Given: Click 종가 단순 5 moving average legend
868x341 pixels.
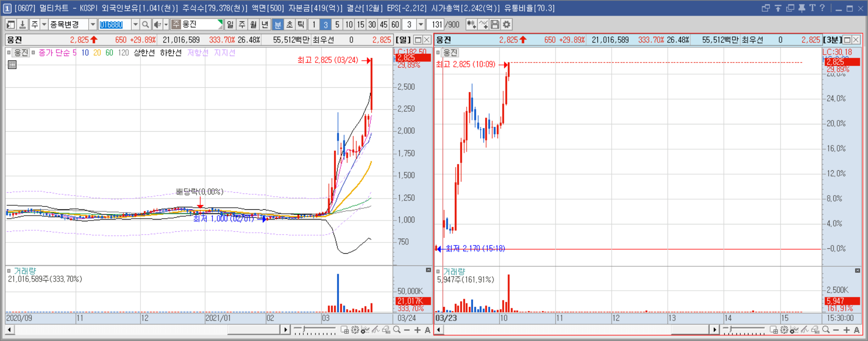Looking at the screenshot, I should pyautogui.click(x=58, y=53).
